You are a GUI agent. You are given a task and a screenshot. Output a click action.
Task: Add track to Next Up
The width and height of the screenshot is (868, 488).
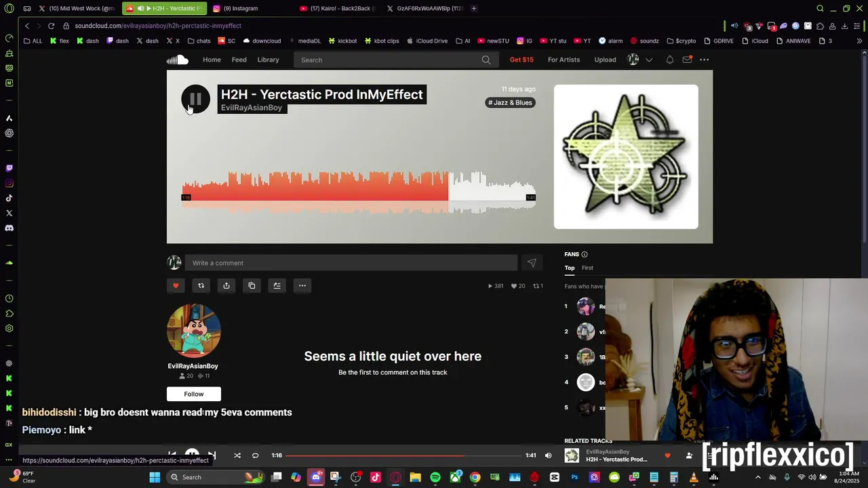[277, 285]
